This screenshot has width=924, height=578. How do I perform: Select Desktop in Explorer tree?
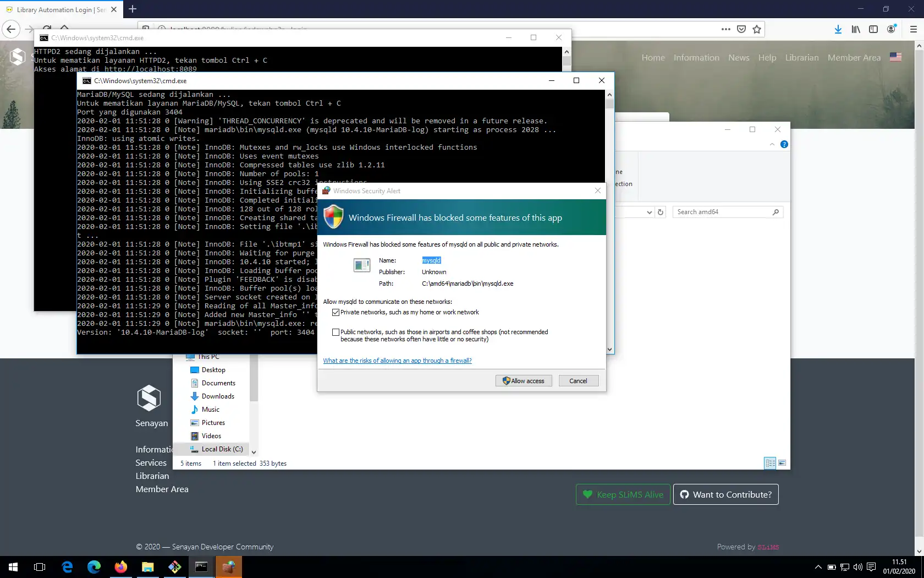(x=213, y=370)
